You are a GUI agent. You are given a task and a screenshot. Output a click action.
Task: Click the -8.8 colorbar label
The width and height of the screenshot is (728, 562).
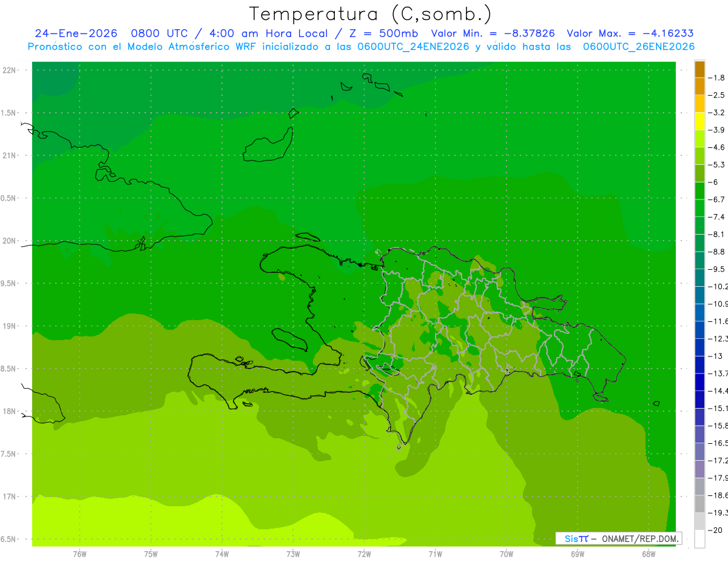pos(717,252)
